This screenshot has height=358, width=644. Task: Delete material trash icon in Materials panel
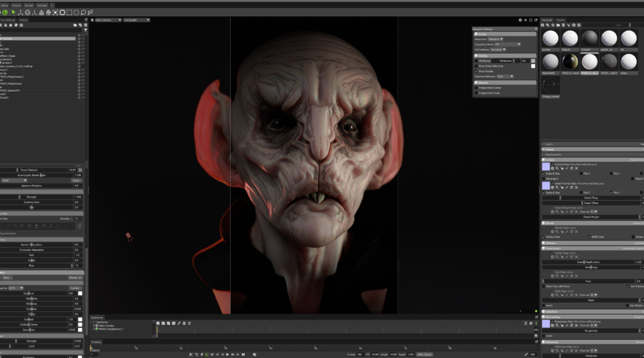click(x=563, y=25)
